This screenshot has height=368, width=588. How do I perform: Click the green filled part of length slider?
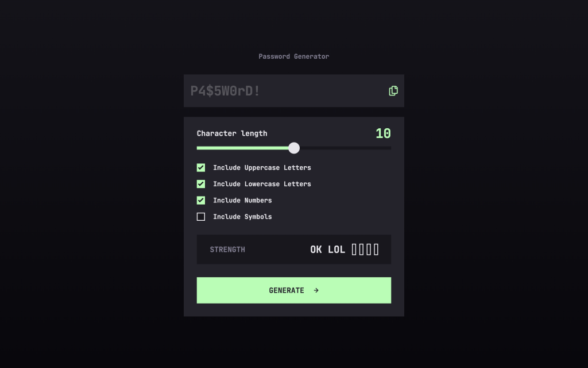(243, 148)
